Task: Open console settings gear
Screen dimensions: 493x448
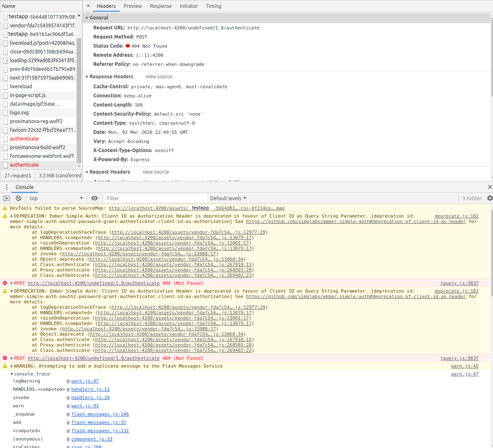Action: 490,198
